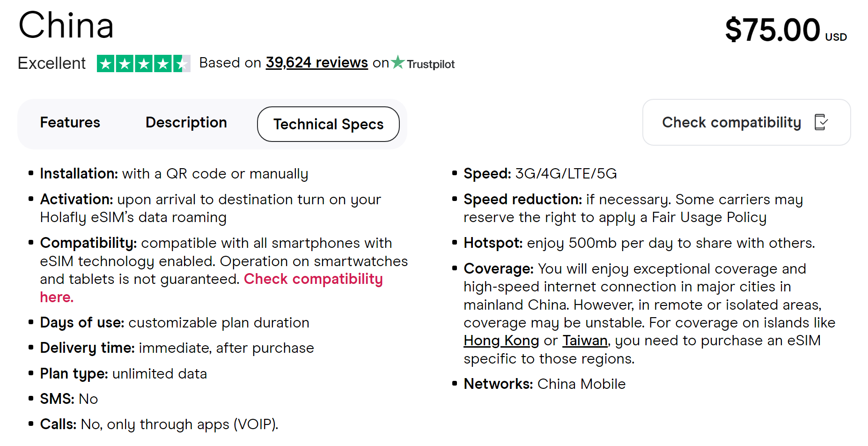Open the Taiwan eSIM link

(x=585, y=341)
